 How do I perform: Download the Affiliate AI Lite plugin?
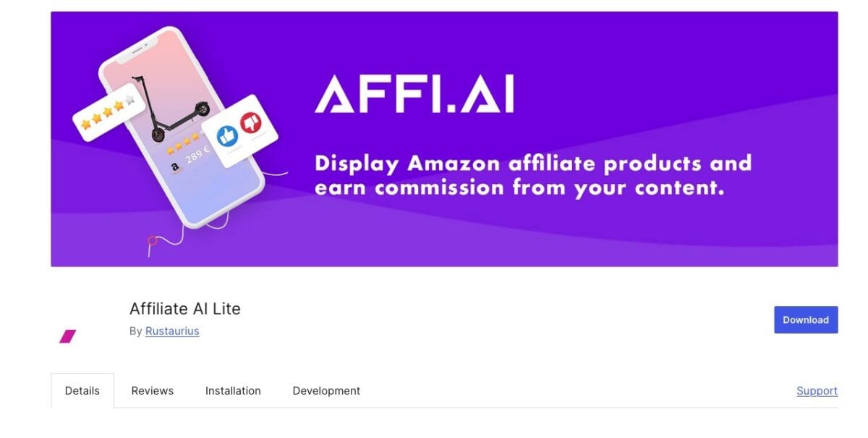click(805, 319)
